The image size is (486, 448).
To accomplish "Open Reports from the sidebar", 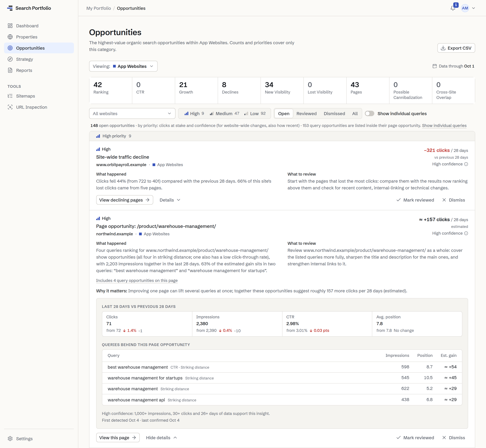I will 39,70.
